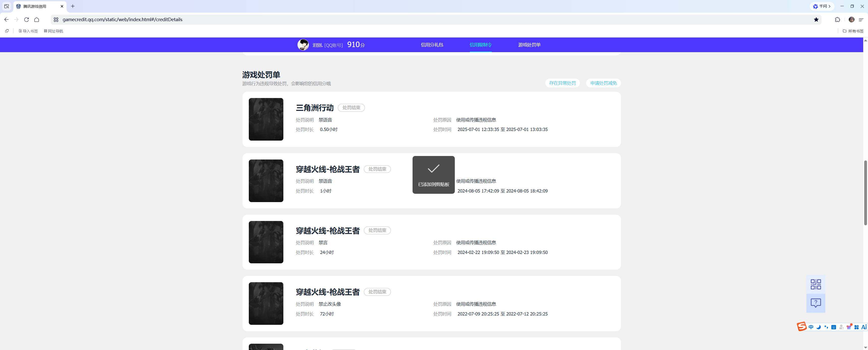Screen dimensions: 868x350
Task: Click the 游戏处罚单 section heading
Action: pyautogui.click(x=261, y=75)
